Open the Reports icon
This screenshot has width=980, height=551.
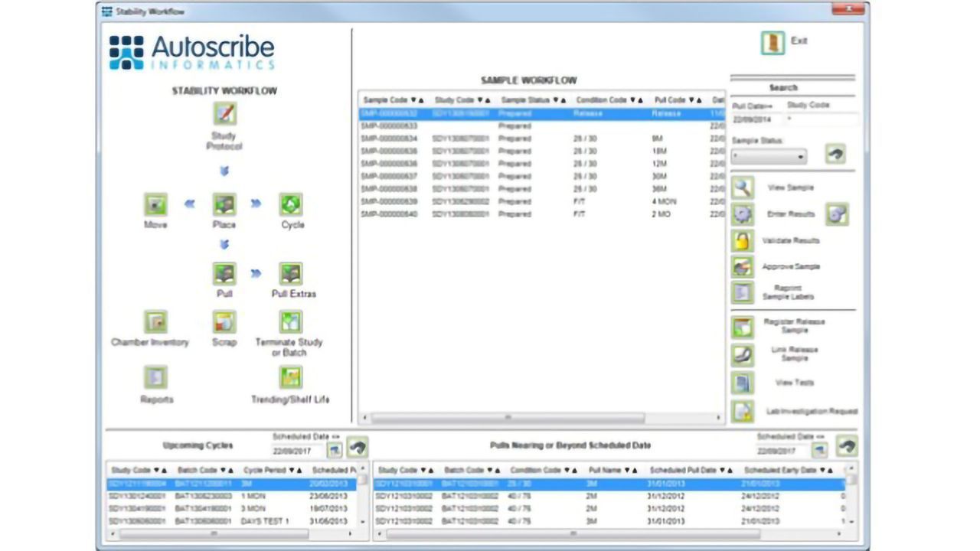pos(155,377)
